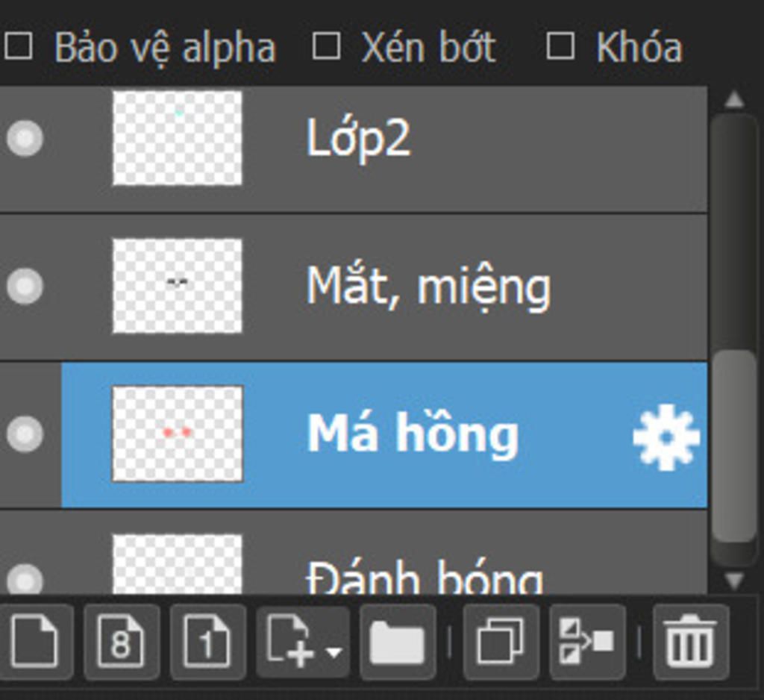Duplicate the selected layer
The width and height of the screenshot is (764, 700).
click(x=501, y=642)
